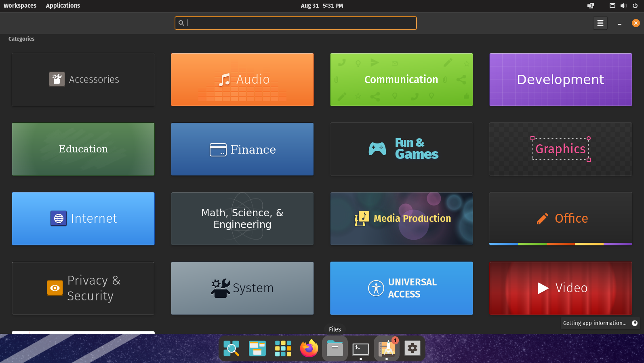Select the Office category tile

coord(561,219)
